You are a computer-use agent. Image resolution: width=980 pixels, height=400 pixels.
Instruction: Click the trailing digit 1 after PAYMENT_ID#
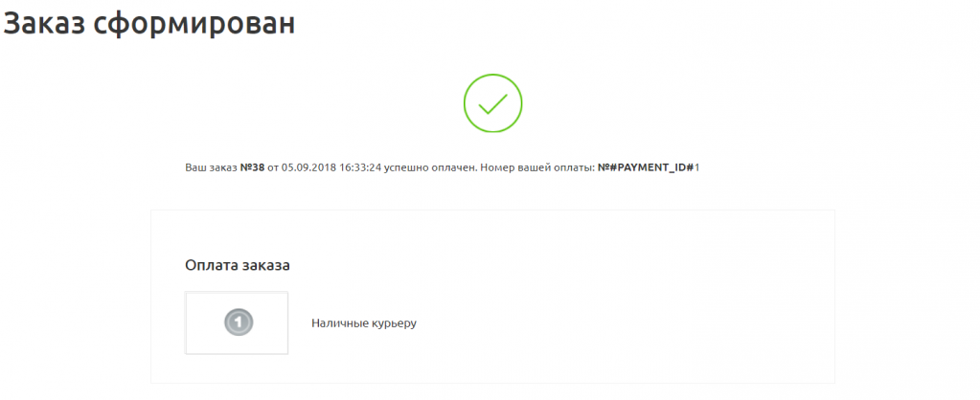[x=696, y=167]
